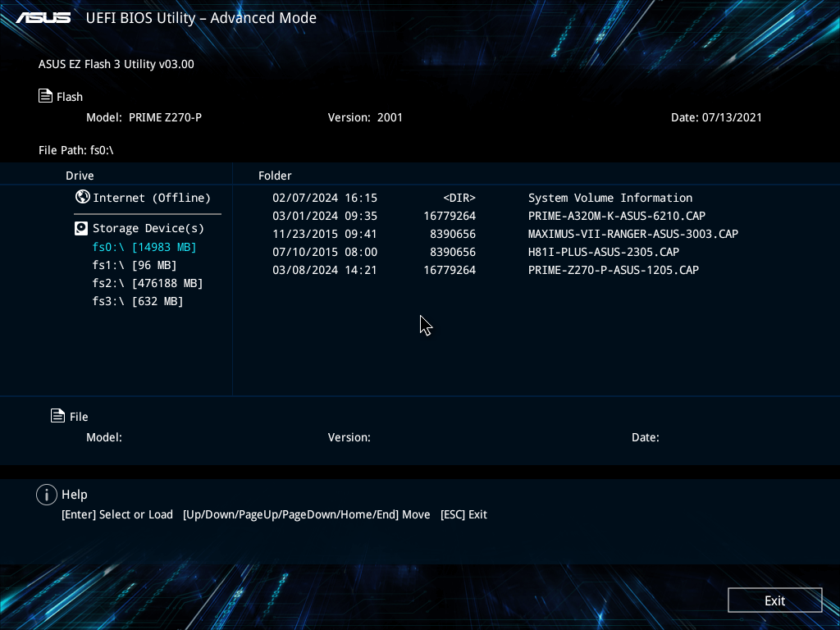Click the Version: 2001 text

[365, 117]
